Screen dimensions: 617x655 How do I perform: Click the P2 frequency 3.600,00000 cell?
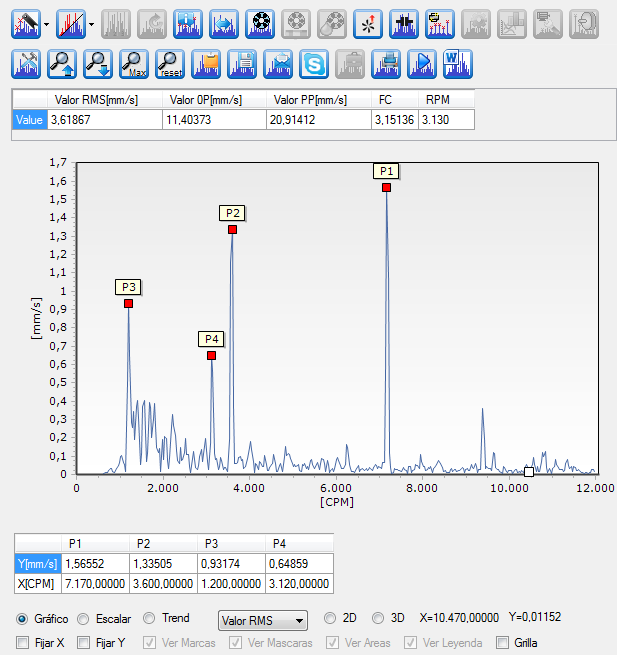tap(163, 584)
